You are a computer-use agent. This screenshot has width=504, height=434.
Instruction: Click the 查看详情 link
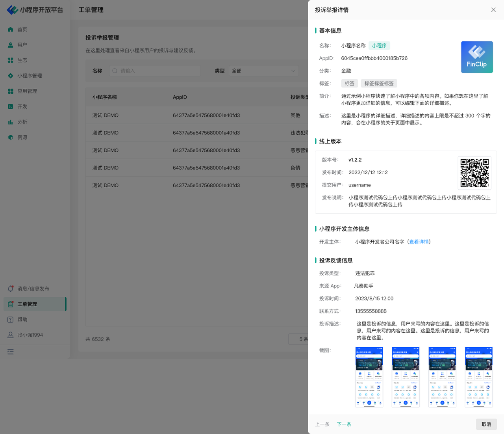(419, 242)
